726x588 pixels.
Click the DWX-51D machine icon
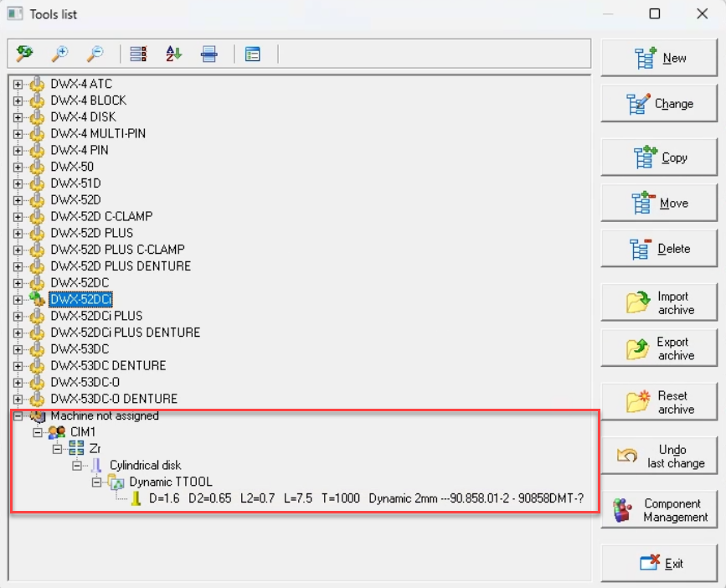point(37,183)
